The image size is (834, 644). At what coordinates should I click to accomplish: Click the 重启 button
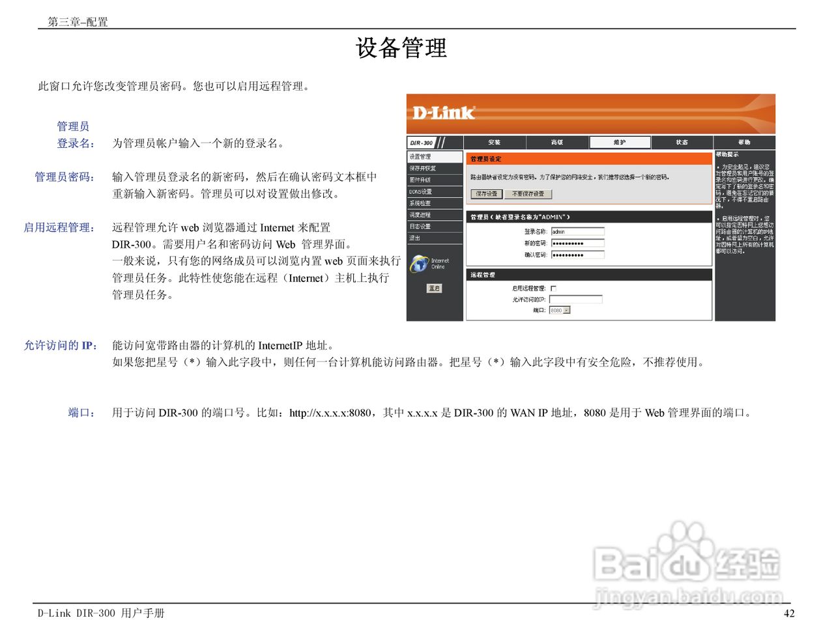click(x=435, y=288)
